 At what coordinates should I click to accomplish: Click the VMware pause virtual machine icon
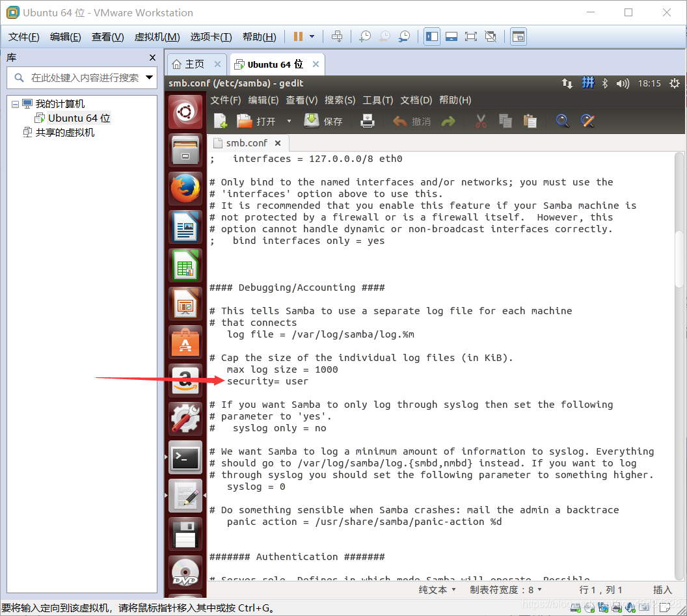(298, 37)
